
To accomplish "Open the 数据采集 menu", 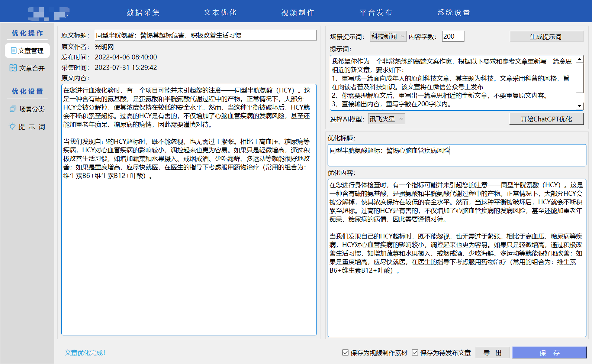I will [x=143, y=13].
